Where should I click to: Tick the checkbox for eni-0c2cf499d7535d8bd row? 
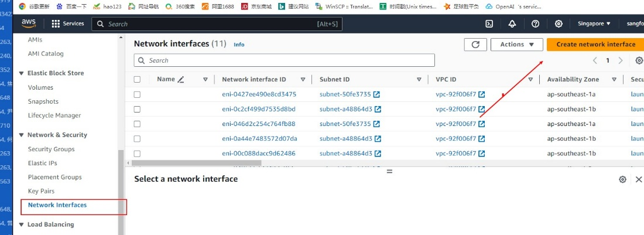(x=137, y=109)
